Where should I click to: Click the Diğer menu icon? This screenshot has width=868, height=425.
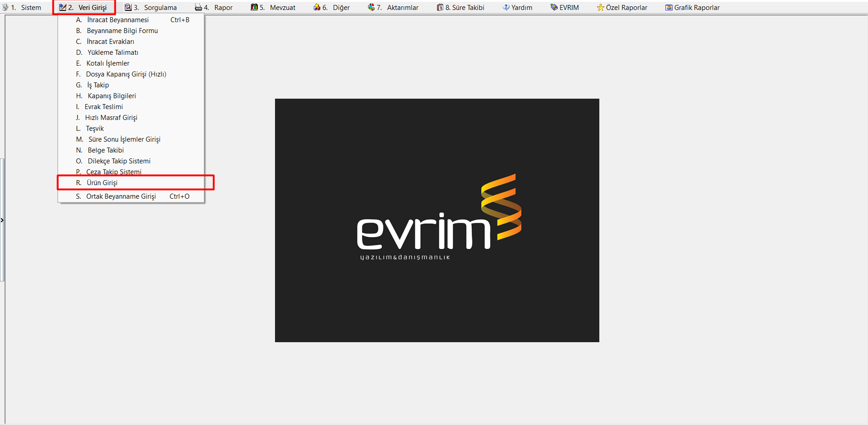tap(317, 8)
